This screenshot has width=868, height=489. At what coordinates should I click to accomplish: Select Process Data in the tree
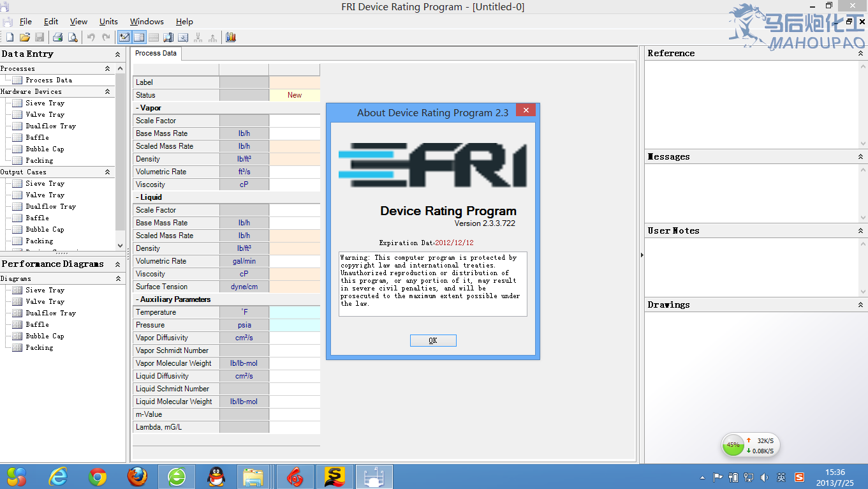[x=48, y=80]
